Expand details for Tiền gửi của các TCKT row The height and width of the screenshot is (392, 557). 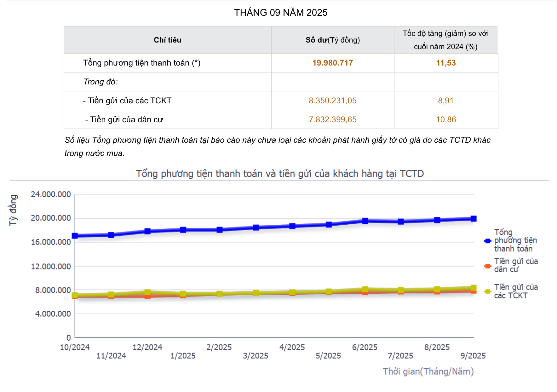coord(127,101)
